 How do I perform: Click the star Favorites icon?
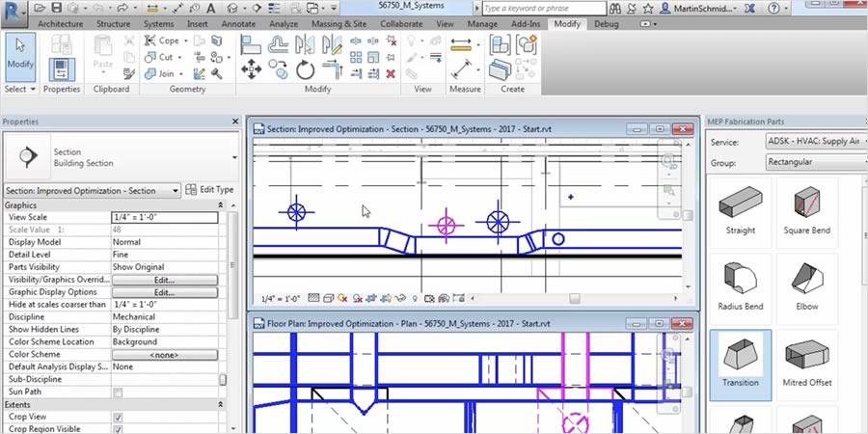(x=648, y=9)
